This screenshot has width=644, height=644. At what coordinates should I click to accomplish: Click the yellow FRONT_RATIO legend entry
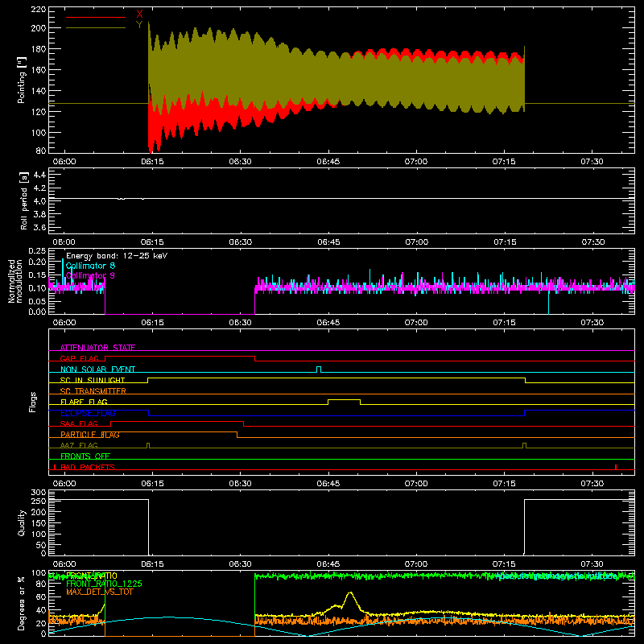pyautogui.click(x=92, y=576)
